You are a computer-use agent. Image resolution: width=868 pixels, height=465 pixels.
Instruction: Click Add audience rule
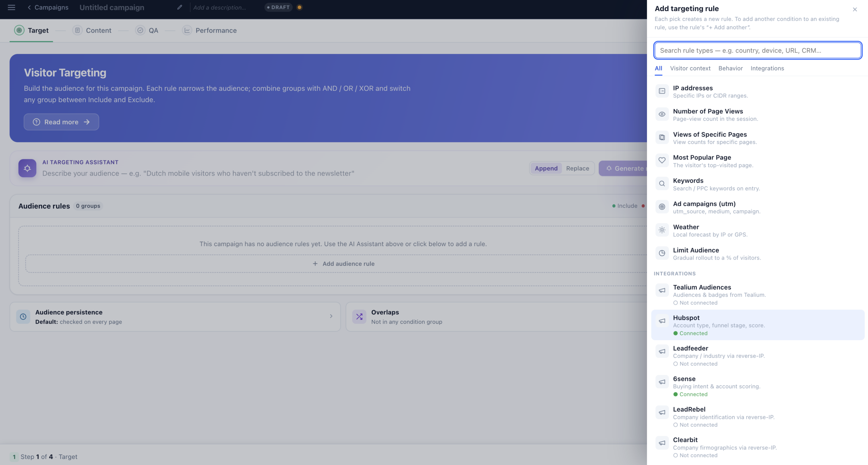click(x=343, y=264)
